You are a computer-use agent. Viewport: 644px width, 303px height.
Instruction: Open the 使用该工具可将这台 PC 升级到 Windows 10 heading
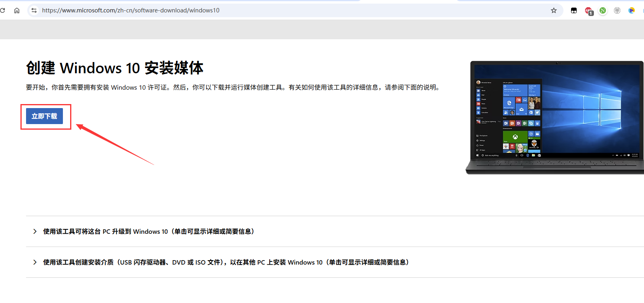[x=149, y=231]
